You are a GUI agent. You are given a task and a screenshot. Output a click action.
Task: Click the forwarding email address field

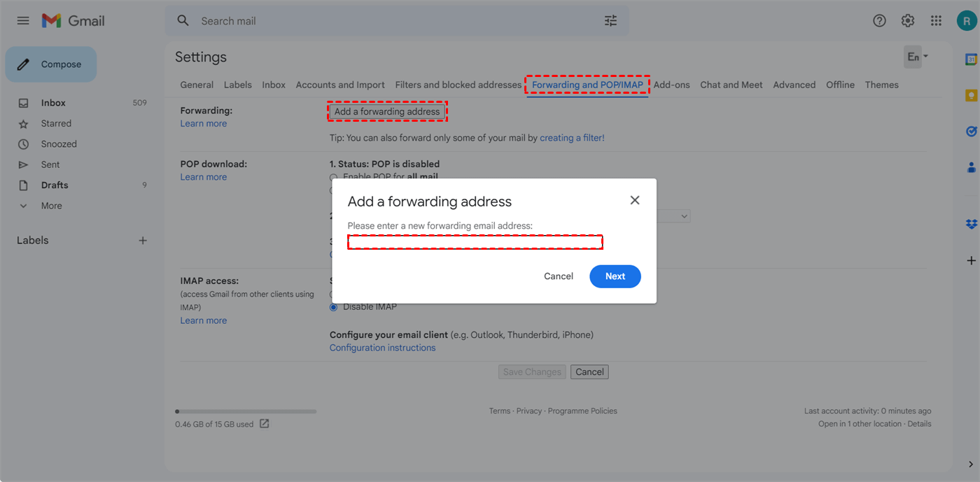[x=475, y=243]
